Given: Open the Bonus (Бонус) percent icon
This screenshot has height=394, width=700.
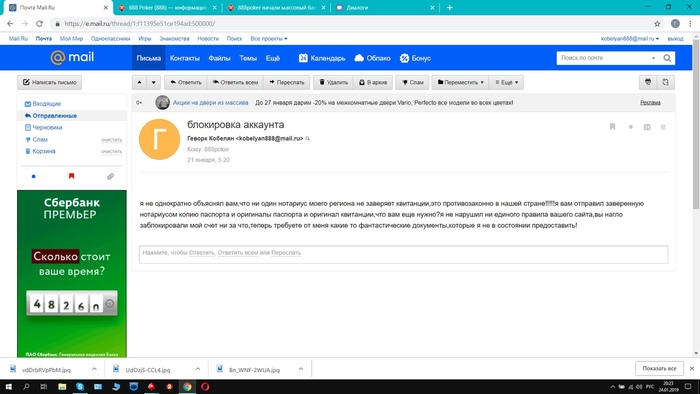Looking at the screenshot, I should 404,58.
